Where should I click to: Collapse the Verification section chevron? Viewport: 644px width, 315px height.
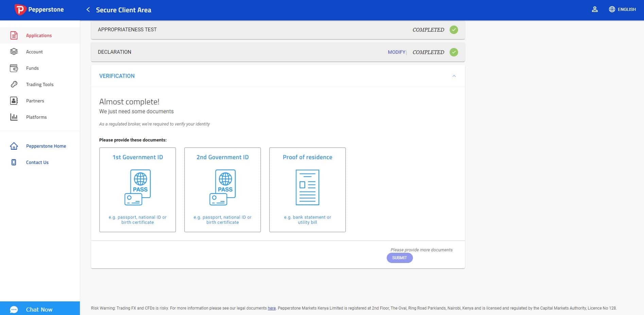pyautogui.click(x=454, y=76)
